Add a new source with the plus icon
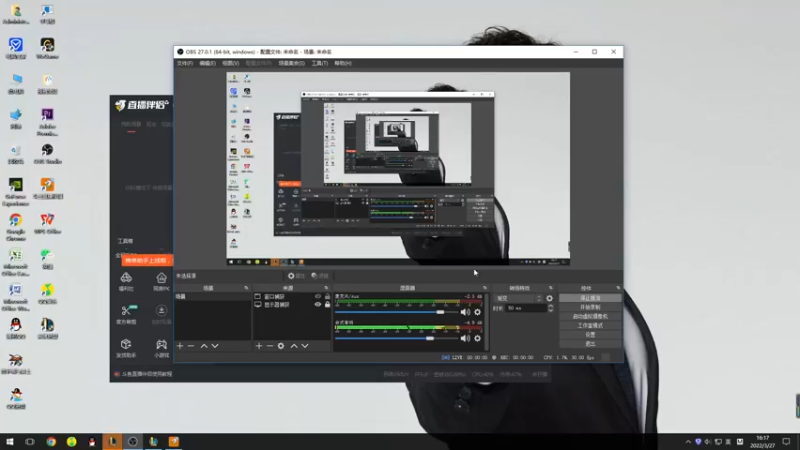 point(259,346)
